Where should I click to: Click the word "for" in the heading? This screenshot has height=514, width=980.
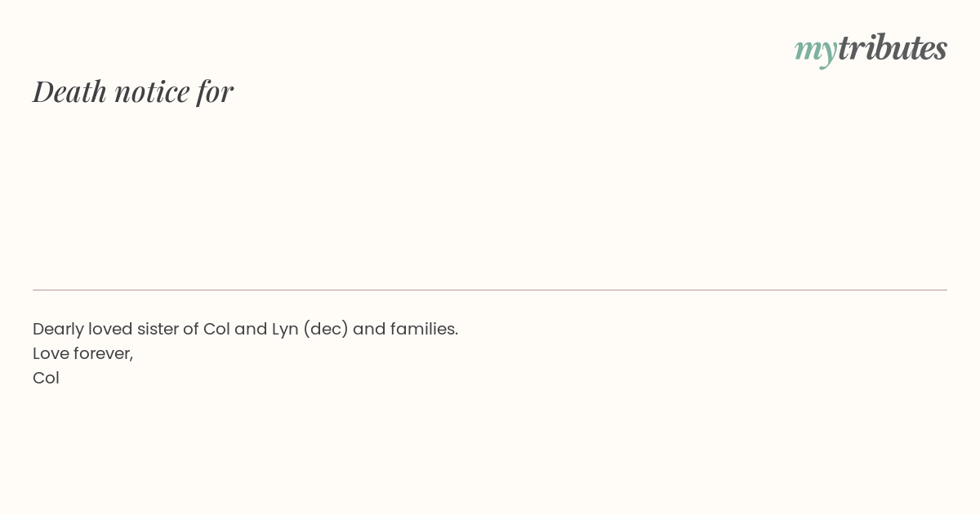point(215,92)
